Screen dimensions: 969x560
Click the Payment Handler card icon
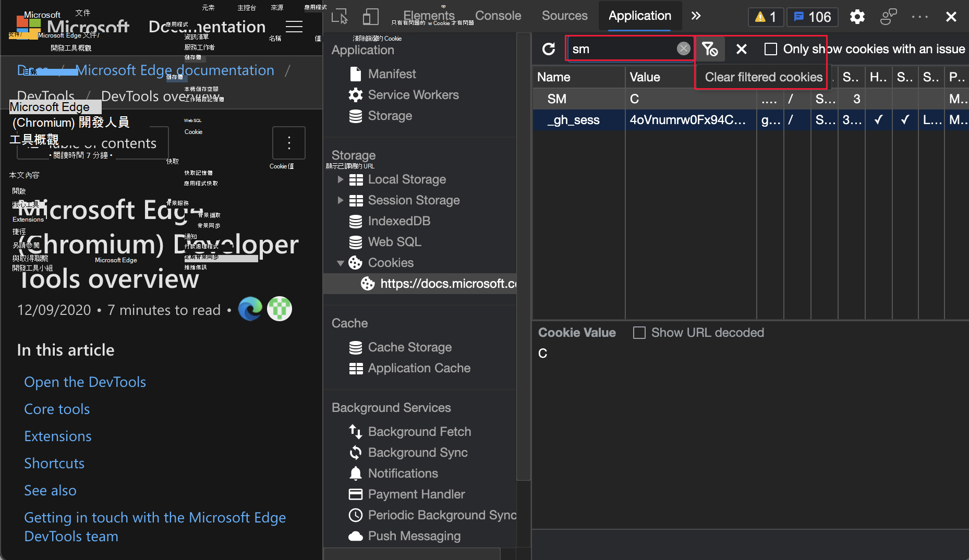tap(356, 494)
